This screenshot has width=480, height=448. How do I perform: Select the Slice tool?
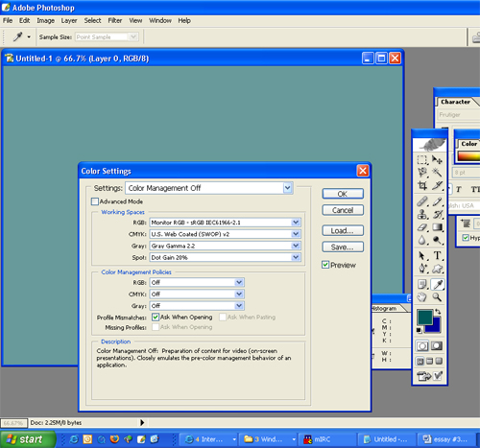click(437, 185)
